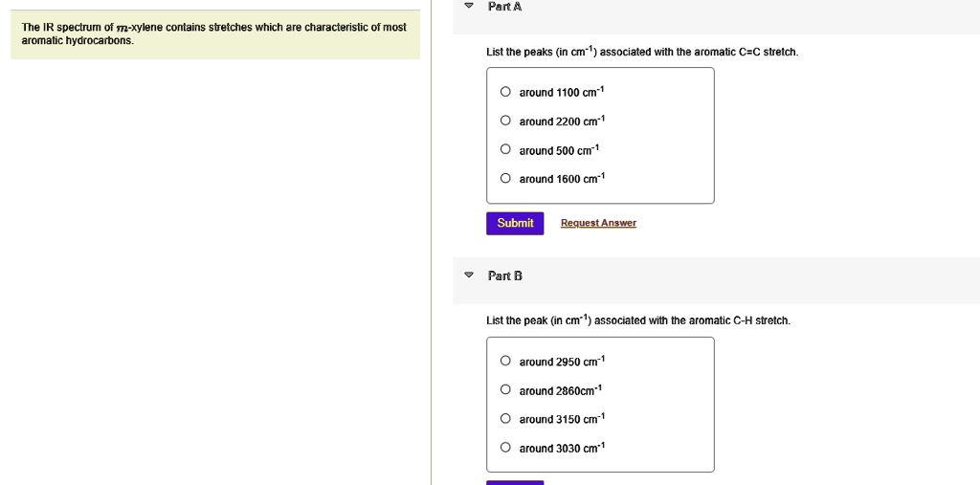Pick the "around 500 cm⁻¹" answer
Screen dimensions: 980x485
[505, 150]
